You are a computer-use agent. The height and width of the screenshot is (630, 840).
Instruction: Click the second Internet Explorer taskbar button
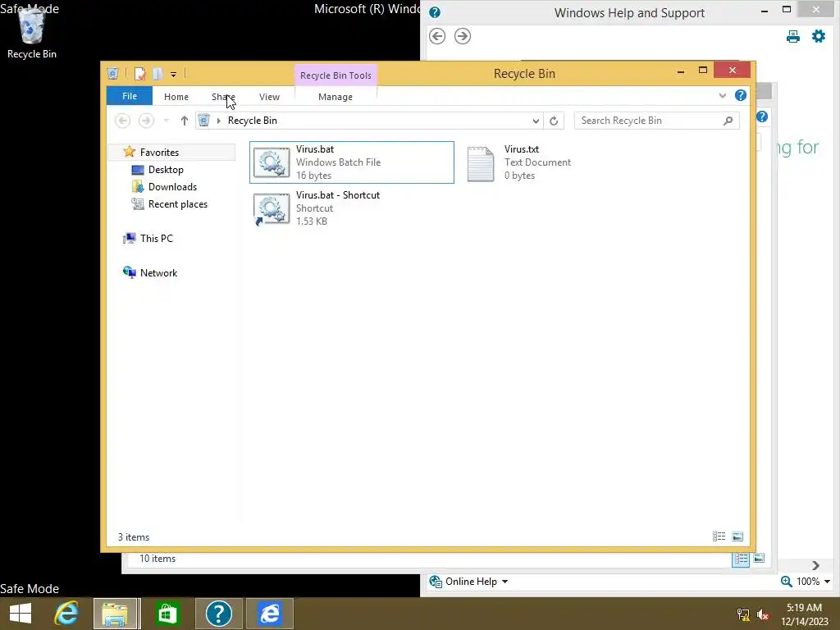pyautogui.click(x=270, y=614)
